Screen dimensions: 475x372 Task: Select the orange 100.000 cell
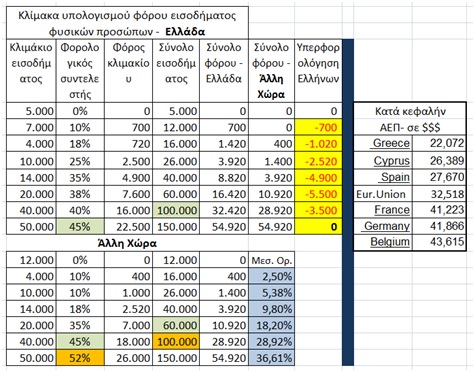pyautogui.click(x=176, y=342)
